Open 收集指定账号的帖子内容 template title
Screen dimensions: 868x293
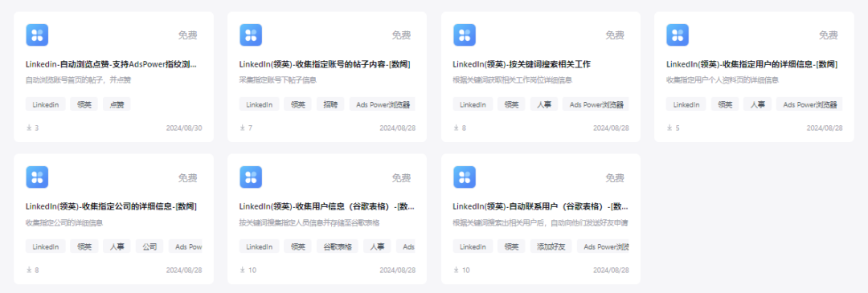pos(325,64)
